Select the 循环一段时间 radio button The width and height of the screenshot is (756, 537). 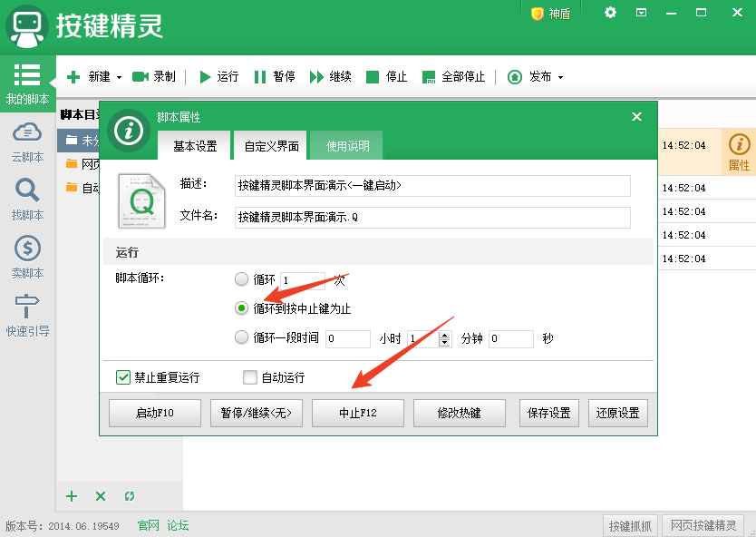pos(241,337)
